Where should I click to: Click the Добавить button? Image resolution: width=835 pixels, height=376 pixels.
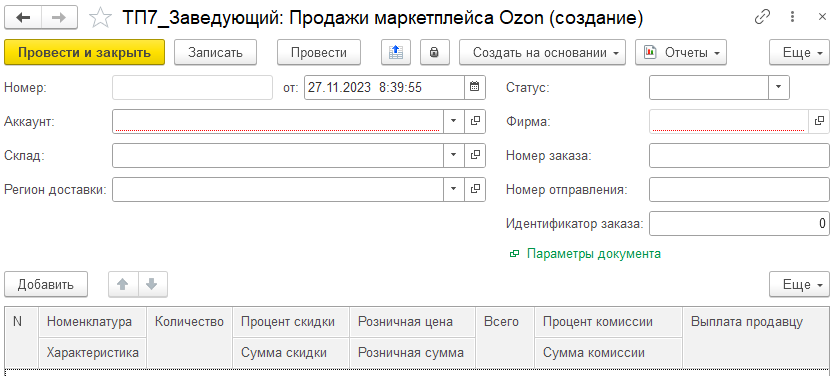(x=46, y=284)
